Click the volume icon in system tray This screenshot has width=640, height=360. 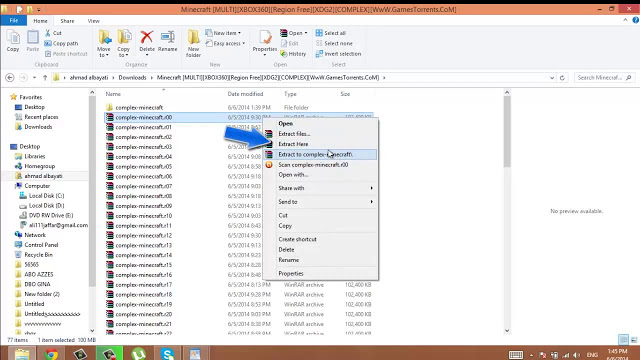576,355
